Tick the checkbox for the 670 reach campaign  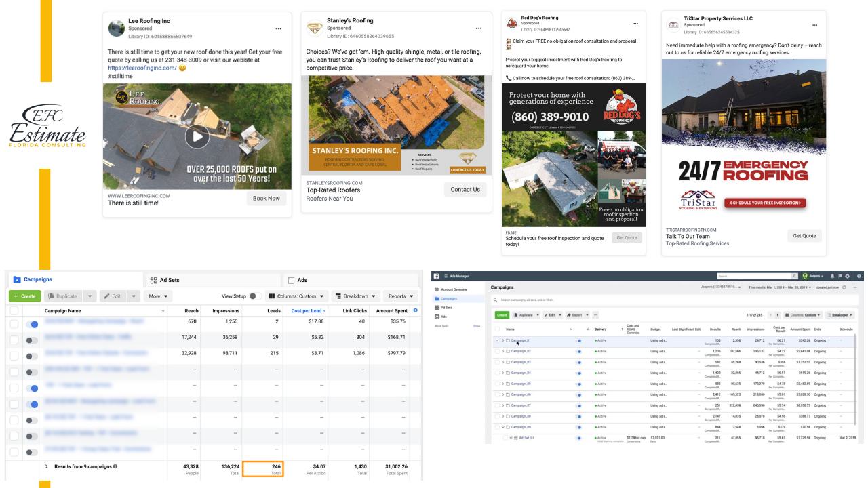point(14,325)
